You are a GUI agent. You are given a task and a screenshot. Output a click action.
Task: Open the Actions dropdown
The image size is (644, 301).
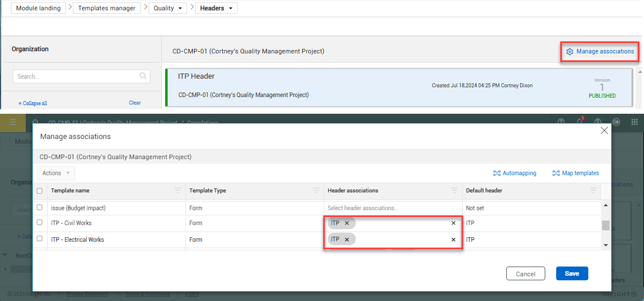(x=56, y=173)
